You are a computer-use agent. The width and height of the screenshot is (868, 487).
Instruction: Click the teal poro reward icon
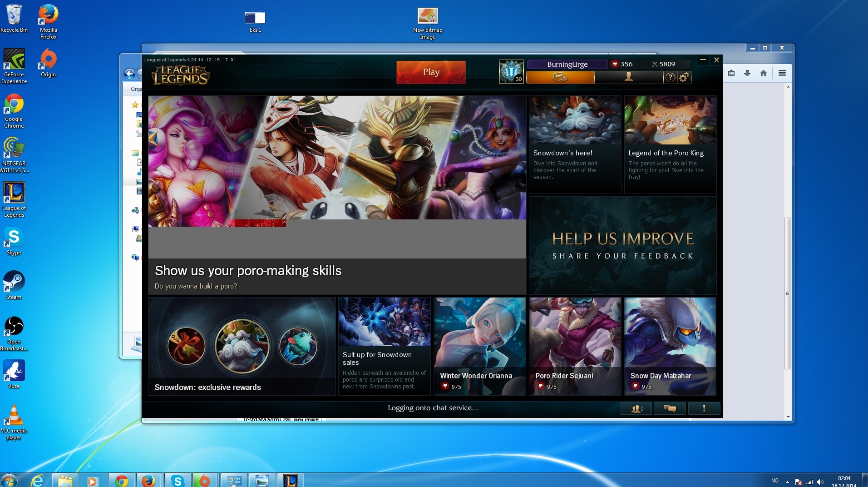tap(298, 346)
